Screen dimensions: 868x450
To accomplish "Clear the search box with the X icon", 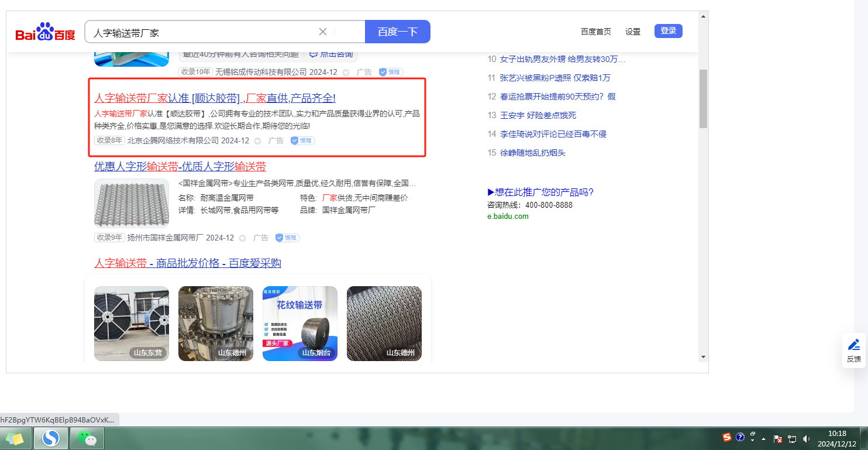I will (323, 32).
